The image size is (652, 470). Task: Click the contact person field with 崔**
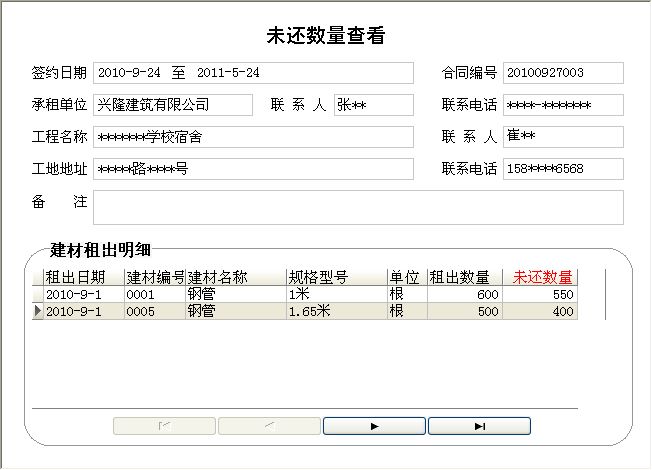pos(563,137)
